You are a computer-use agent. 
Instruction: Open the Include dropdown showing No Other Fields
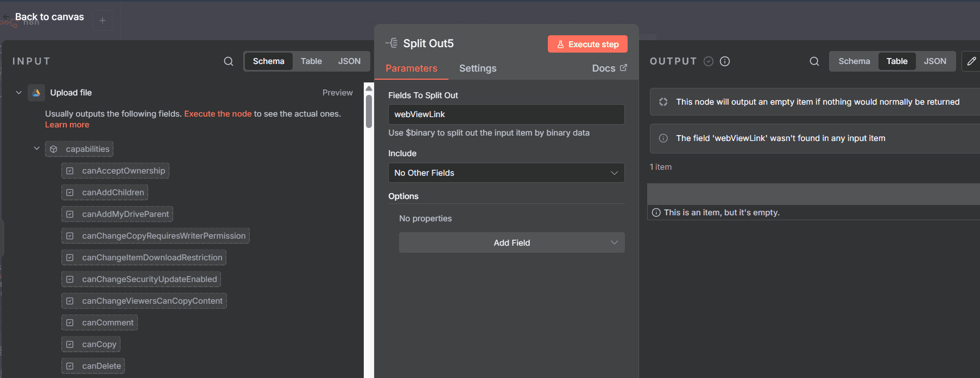tap(506, 173)
